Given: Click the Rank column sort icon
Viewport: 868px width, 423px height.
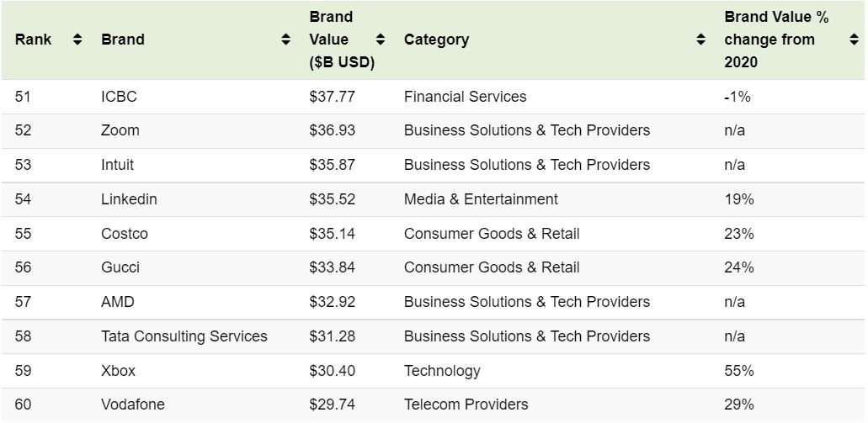Looking at the screenshot, I should (x=77, y=40).
